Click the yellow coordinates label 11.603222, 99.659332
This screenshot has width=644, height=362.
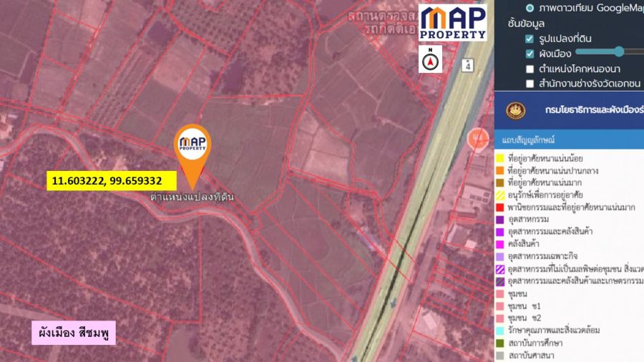(107, 182)
